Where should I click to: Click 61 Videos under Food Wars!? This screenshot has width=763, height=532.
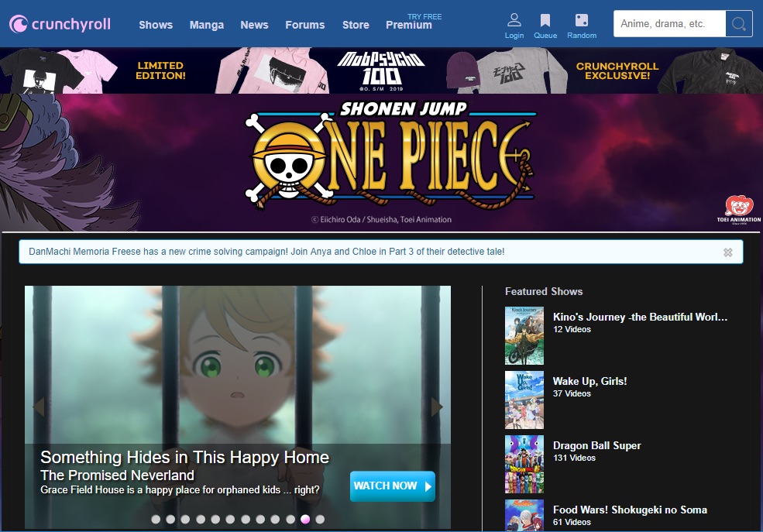[x=572, y=522]
